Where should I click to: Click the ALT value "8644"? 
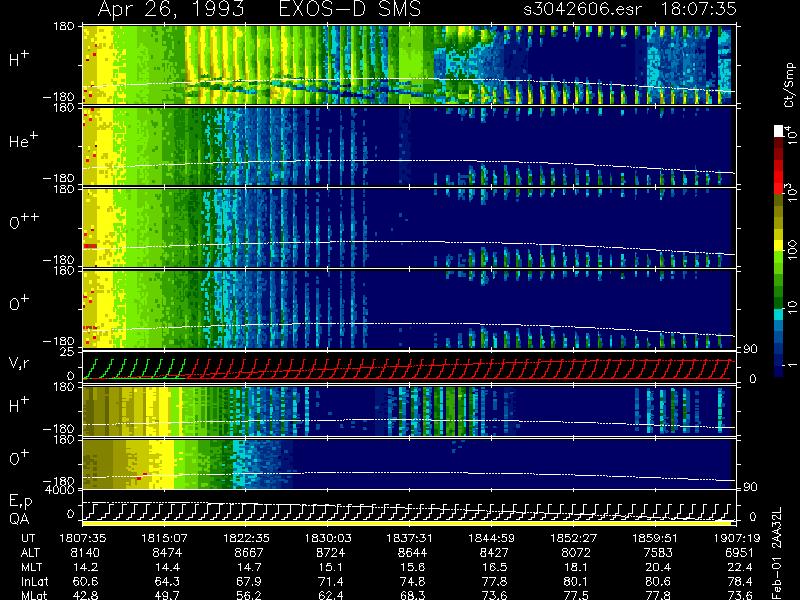point(412,553)
